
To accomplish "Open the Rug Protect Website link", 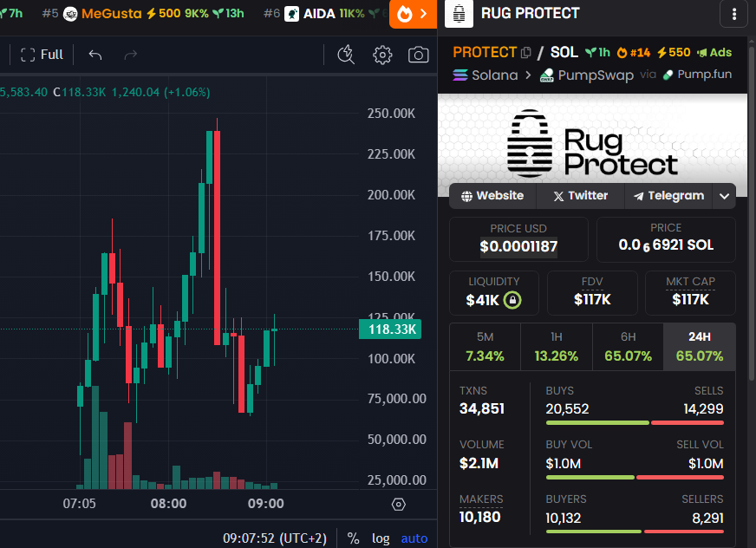I will [x=492, y=196].
